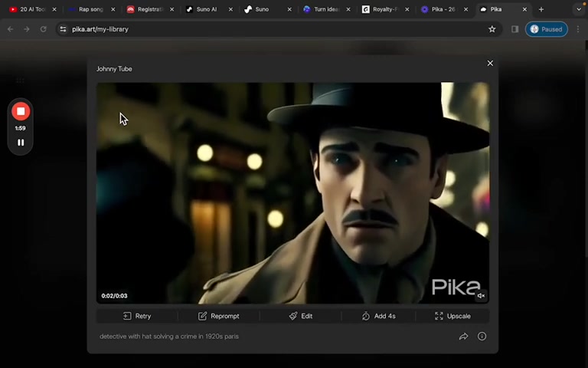Click the video timestamp 0:02/0:03
The image size is (588, 368).
(114, 296)
